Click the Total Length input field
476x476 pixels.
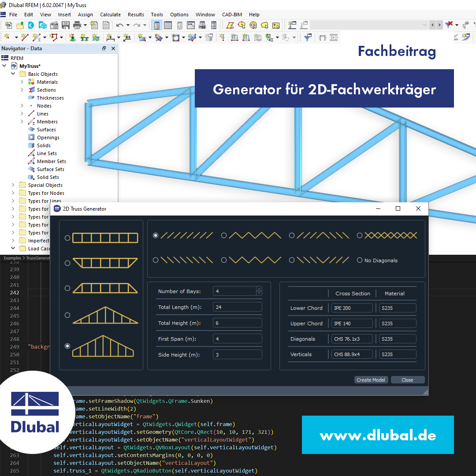pos(238,307)
